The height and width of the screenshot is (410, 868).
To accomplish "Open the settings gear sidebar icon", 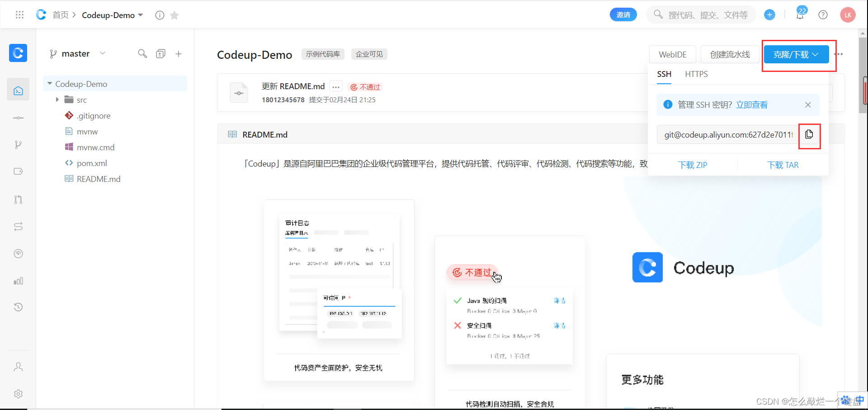I will click(x=18, y=394).
